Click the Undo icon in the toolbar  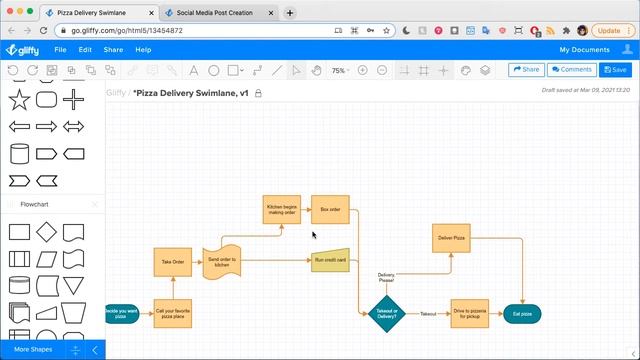(13, 70)
